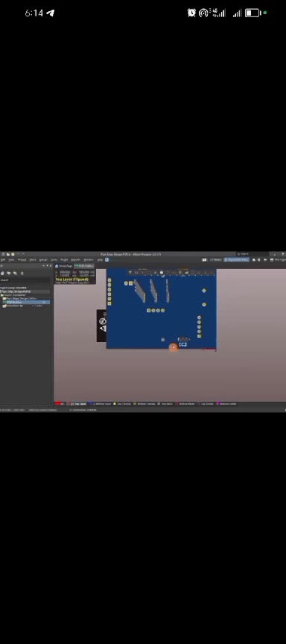Tap the battery indicator in phone status bar
Image resolution: width=286 pixels, height=644 pixels.
pyautogui.click(x=252, y=13)
